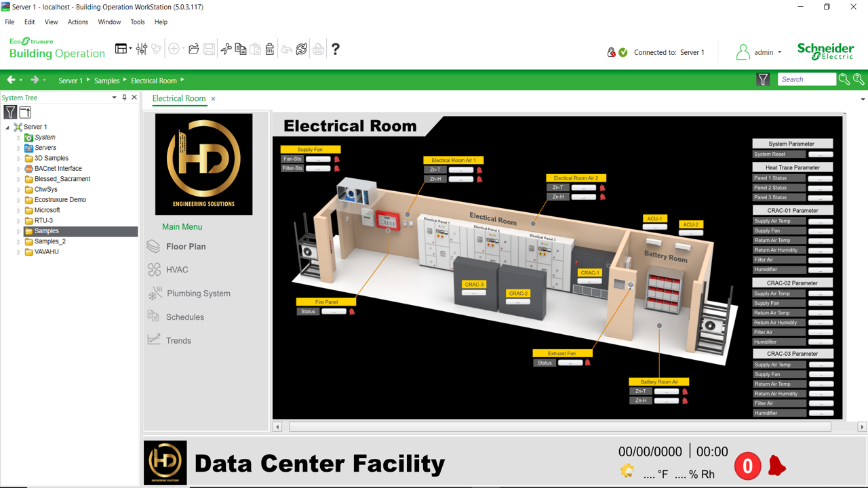Toggle auto-hide pin on System Tree panel
The width and height of the screenshot is (868, 488).
coord(124,98)
